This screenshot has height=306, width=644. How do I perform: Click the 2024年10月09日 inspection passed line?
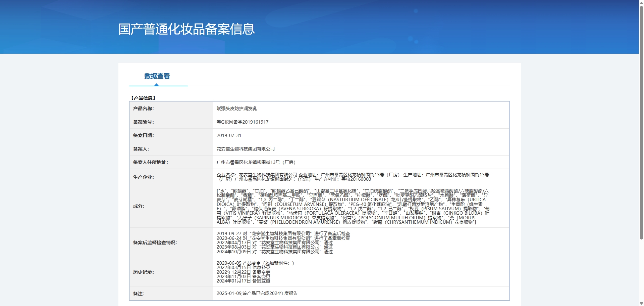pyautogui.click(x=274, y=252)
